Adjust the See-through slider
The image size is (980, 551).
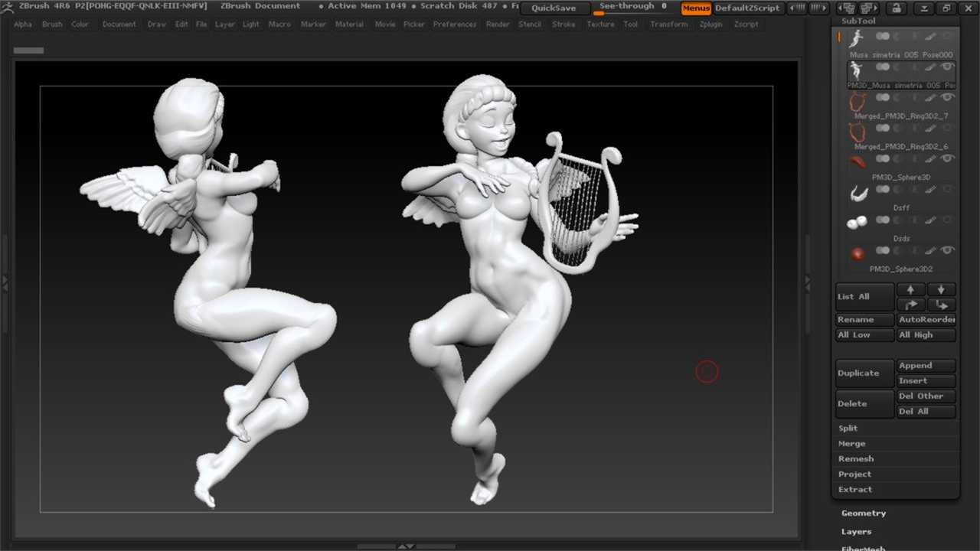tap(632, 8)
